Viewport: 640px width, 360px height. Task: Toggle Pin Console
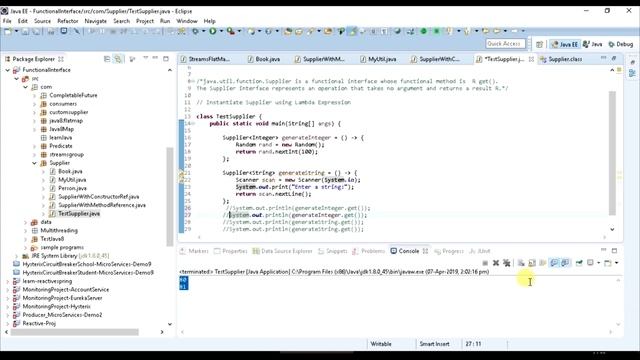579,263
